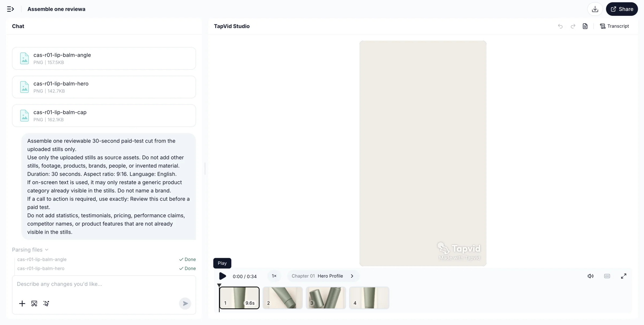Viewport: 644px width, 325px height.
Task: Click the send message arrow button
Action: 185,304
